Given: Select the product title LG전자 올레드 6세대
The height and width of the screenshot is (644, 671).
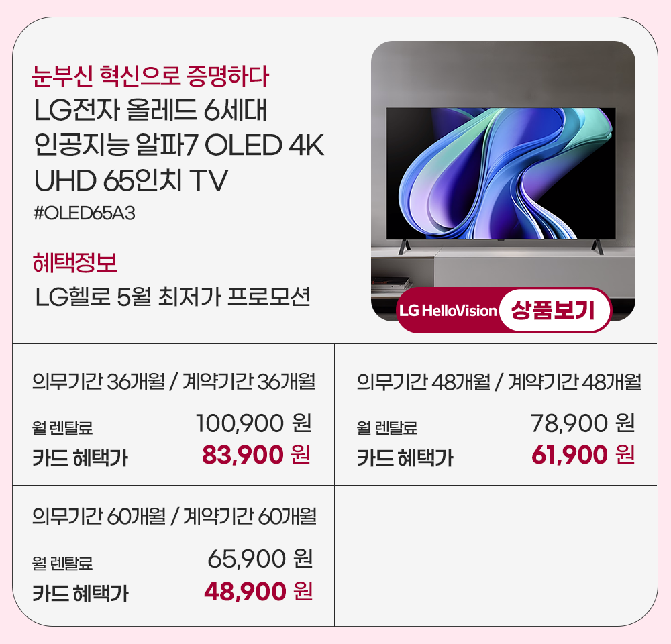Looking at the screenshot, I should 150,110.
